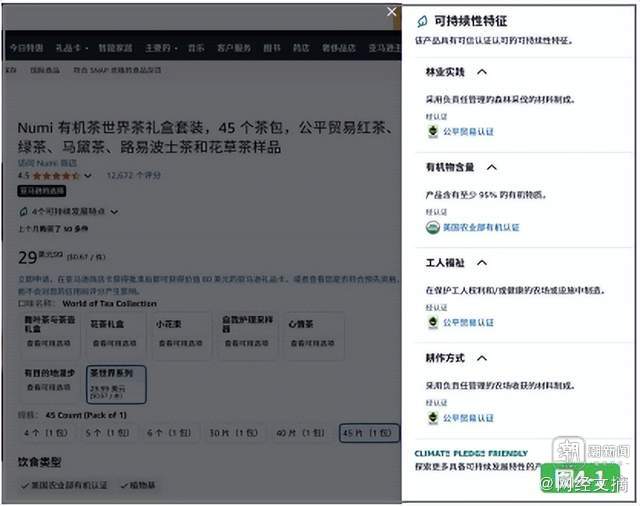Open 客户服务 in the navigation bar
This screenshot has height=506, width=640.
(x=234, y=48)
